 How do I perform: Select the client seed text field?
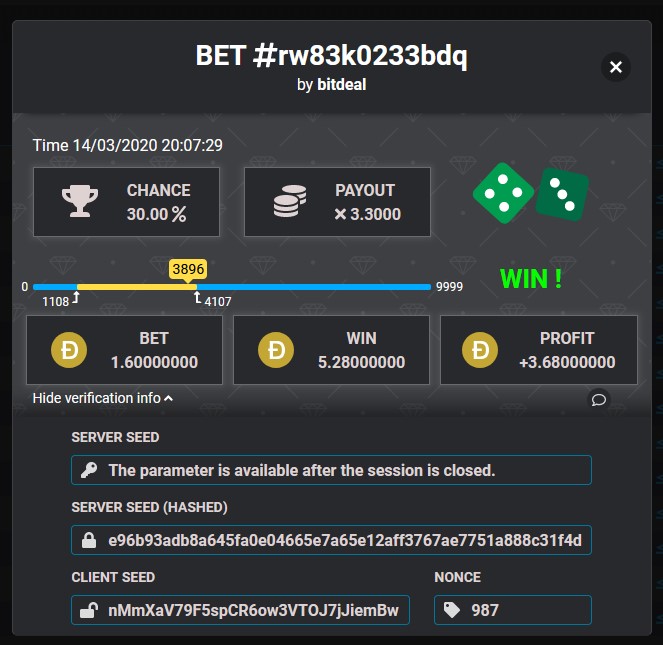click(x=240, y=610)
